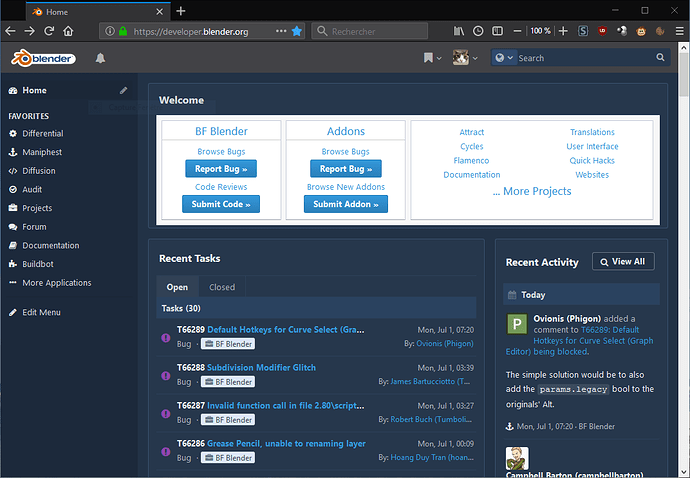Open author James Bartucciotto link

430,381
